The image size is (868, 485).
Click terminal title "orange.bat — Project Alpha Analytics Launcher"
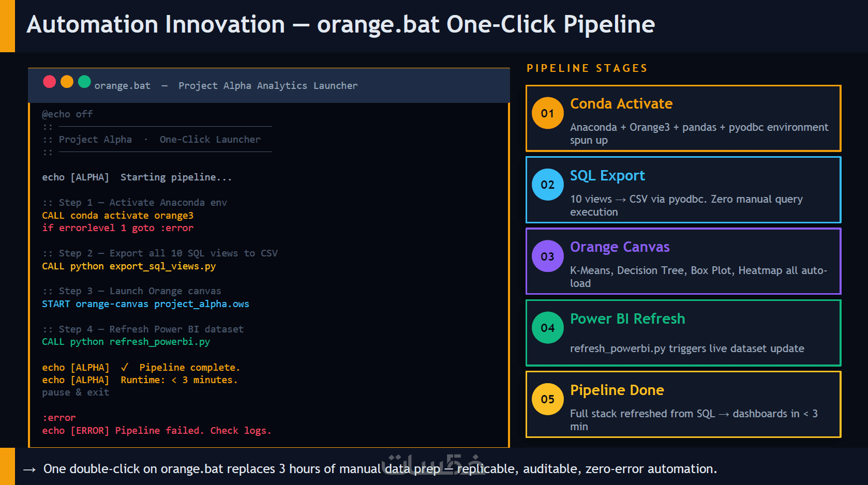[226, 86]
